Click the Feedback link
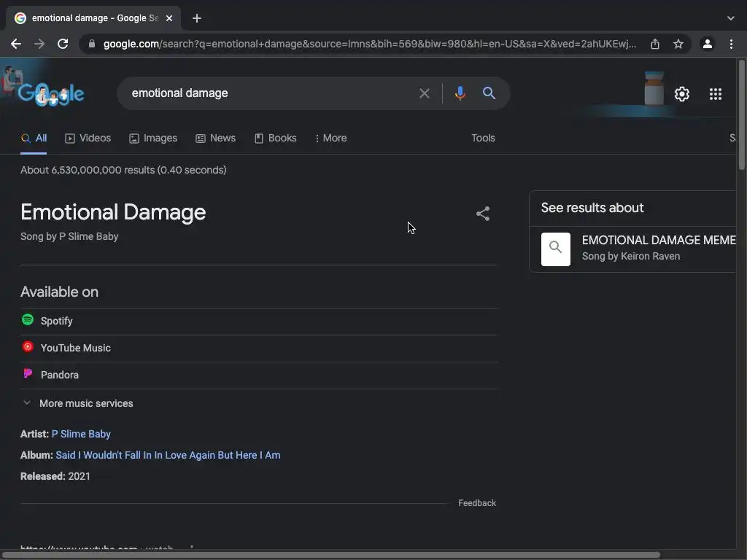The image size is (747, 560). coord(477,503)
